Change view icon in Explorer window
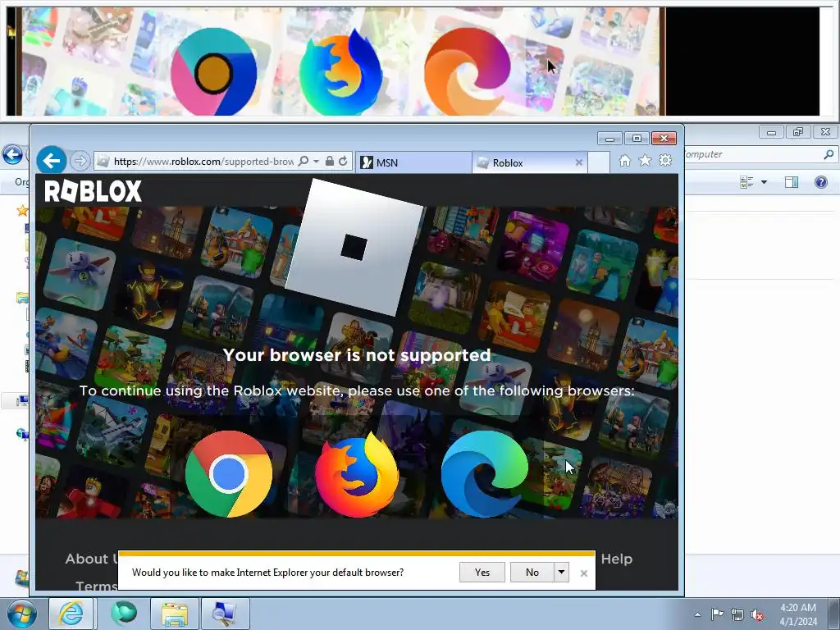This screenshot has width=840, height=630. (746, 182)
